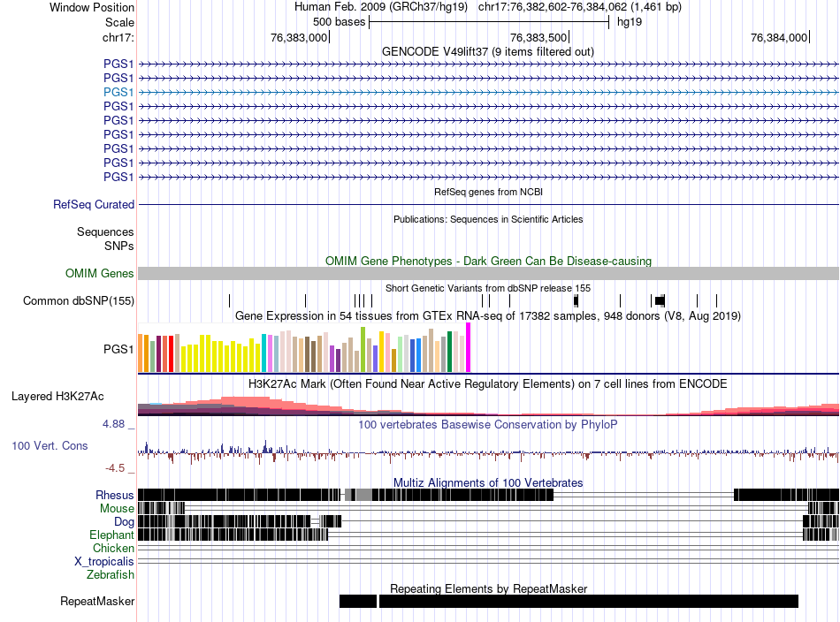Click the widest black dbSNP variant block

[x=660, y=300]
